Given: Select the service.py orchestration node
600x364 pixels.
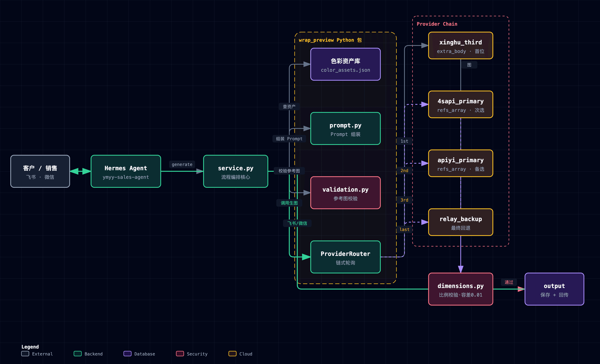Looking at the screenshot, I should 236,171.
